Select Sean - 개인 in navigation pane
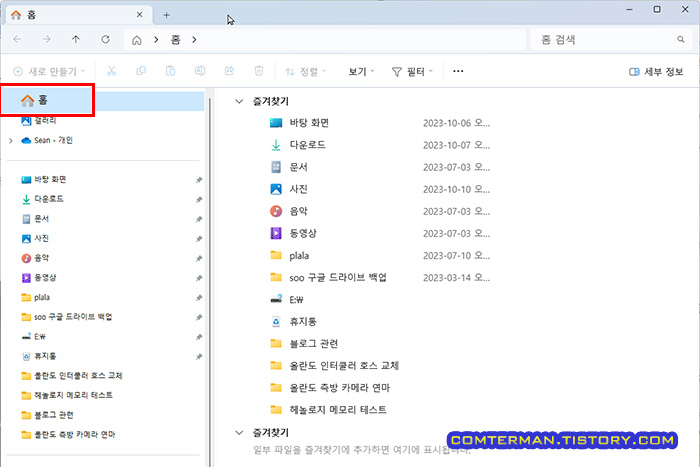The height and width of the screenshot is (467, 700). point(47,140)
